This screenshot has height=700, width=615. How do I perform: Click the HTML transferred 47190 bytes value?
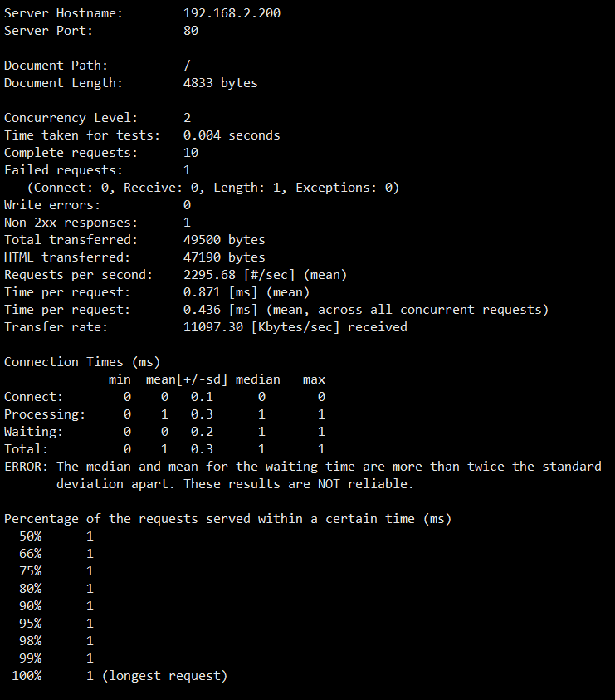coord(224,257)
